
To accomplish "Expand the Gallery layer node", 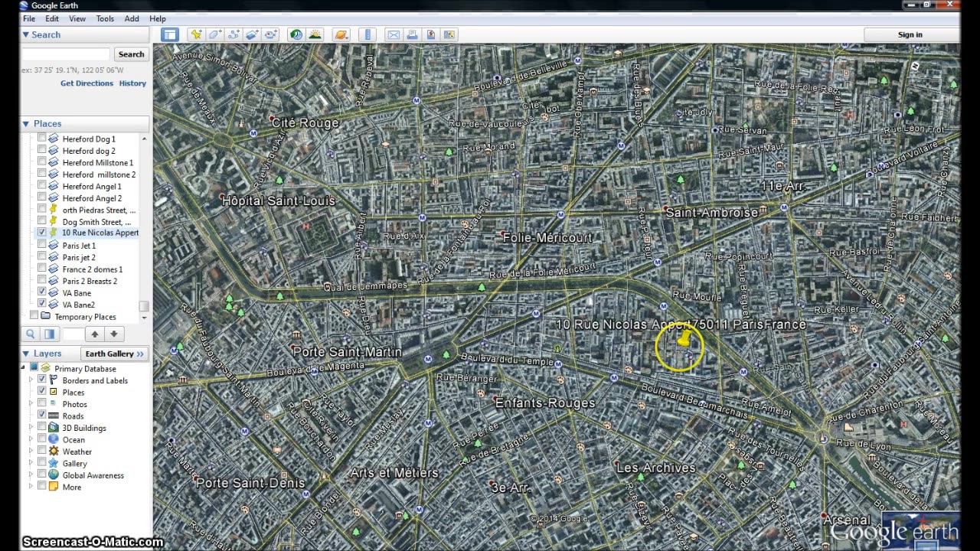I will click(31, 463).
